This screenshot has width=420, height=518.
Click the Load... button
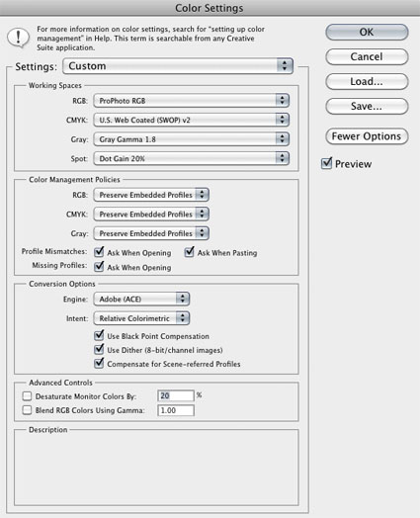[x=367, y=82]
